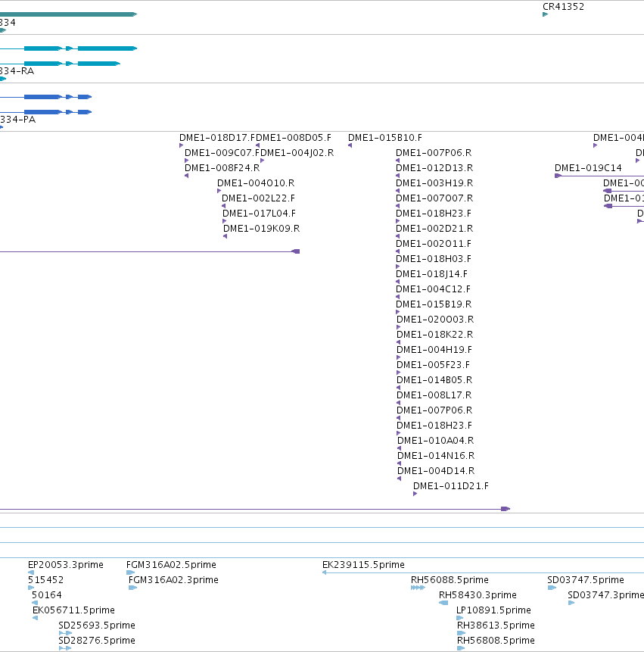Click the DME1-004C12.F label

click(x=434, y=289)
